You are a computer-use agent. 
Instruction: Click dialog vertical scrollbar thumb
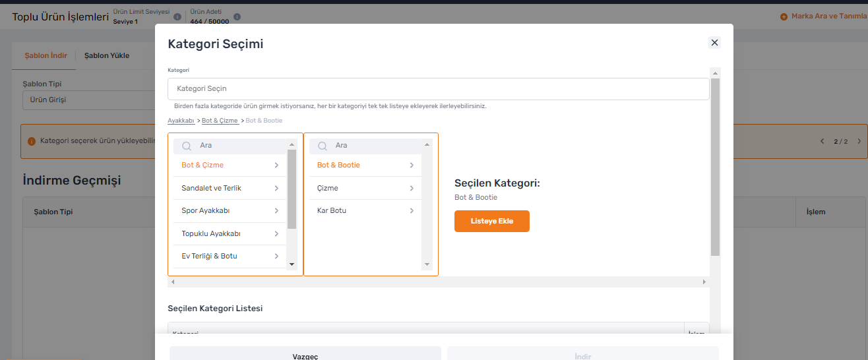coord(716,167)
